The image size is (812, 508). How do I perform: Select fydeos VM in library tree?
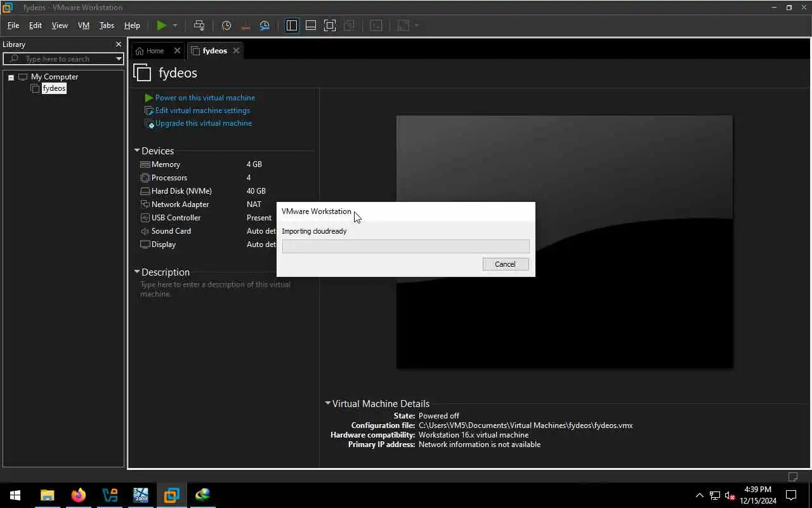pyautogui.click(x=54, y=88)
